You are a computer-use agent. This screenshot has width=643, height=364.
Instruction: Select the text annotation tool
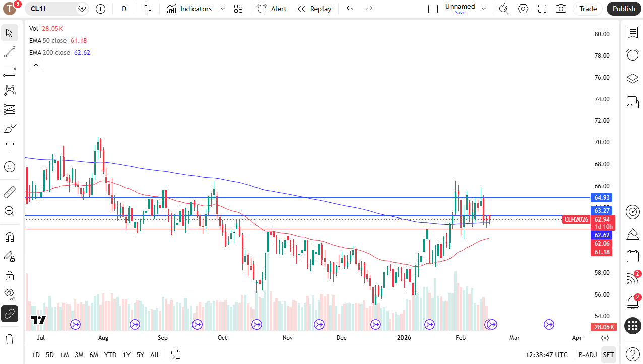pos(9,148)
